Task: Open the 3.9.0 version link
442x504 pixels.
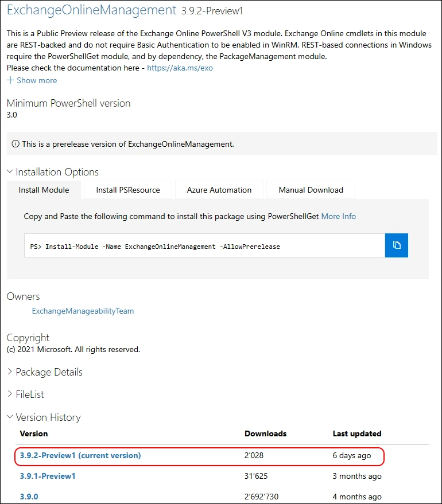Action: [29, 497]
